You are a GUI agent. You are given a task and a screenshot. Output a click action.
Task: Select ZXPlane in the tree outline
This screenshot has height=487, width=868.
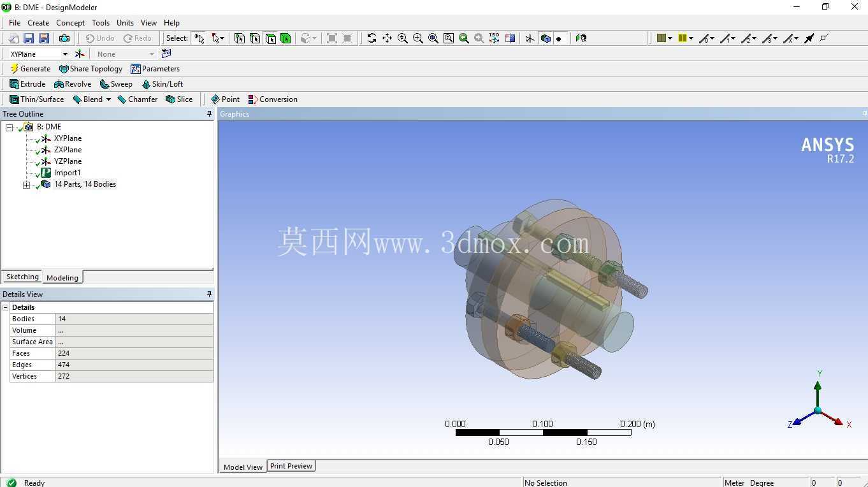(68, 150)
